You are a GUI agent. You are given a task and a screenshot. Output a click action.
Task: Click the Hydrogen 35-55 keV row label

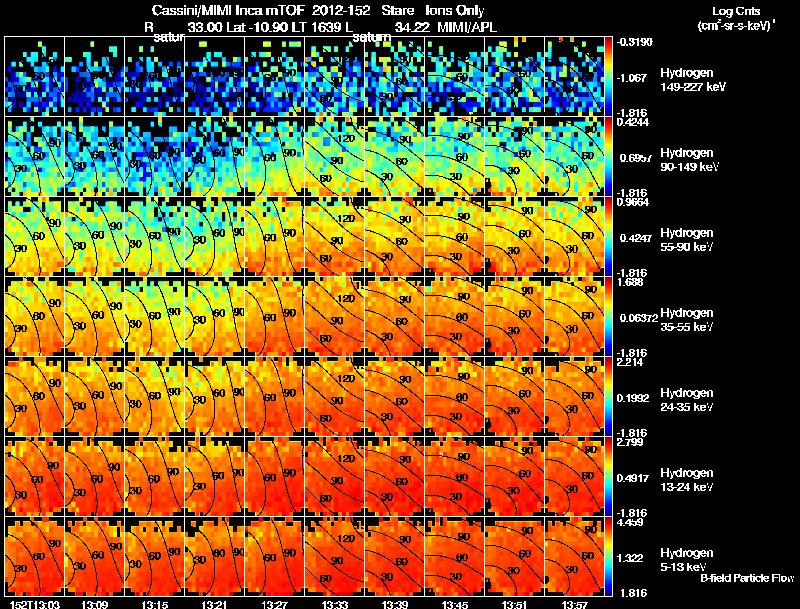coord(687,320)
